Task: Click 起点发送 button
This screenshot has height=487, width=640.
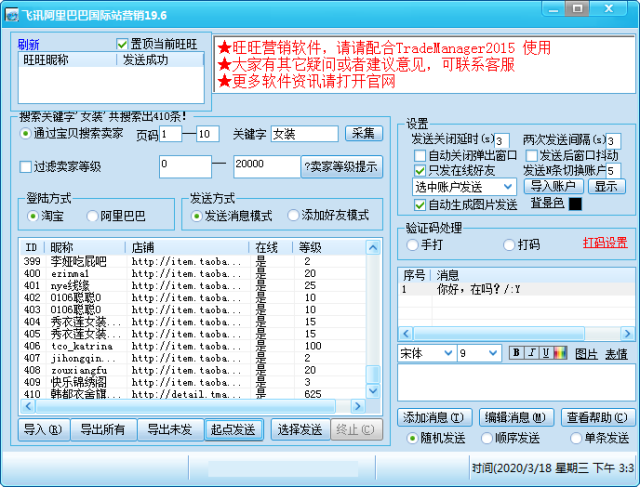Action: [x=233, y=429]
